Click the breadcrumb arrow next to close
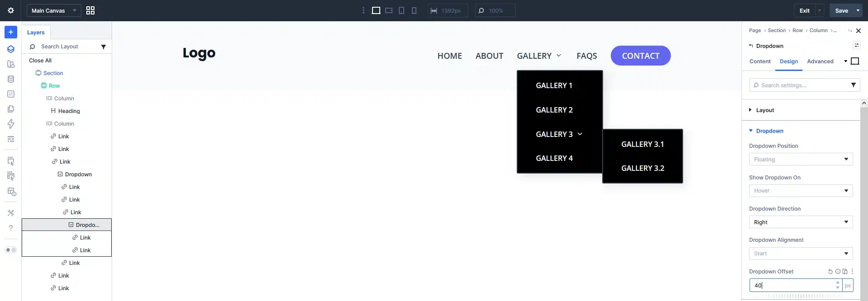This screenshot has width=868, height=301. 850,31
